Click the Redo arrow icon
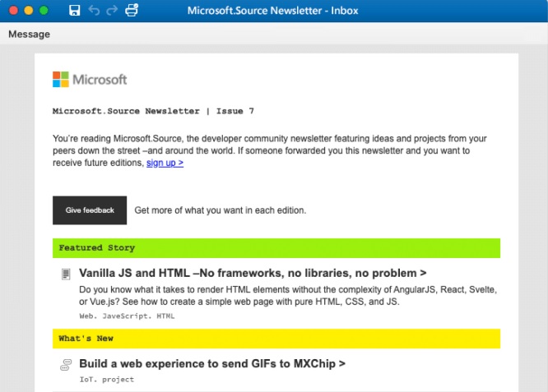This screenshot has height=392, width=548. [x=112, y=11]
